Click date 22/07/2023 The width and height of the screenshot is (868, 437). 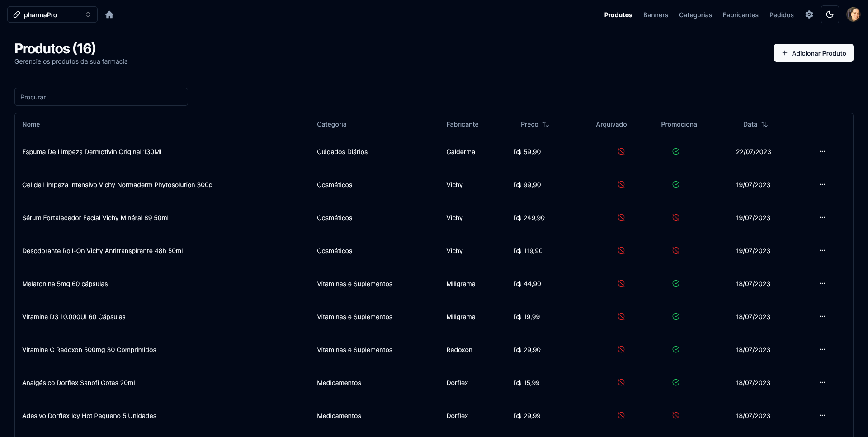[x=754, y=152]
